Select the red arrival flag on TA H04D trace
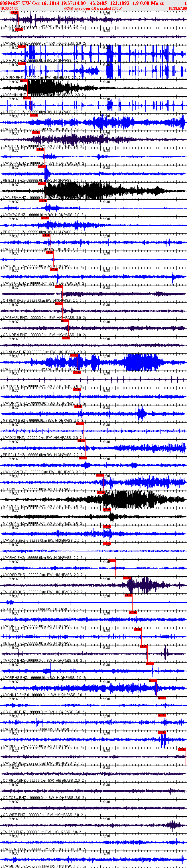This screenshot has width=187, height=868. click(127, 578)
